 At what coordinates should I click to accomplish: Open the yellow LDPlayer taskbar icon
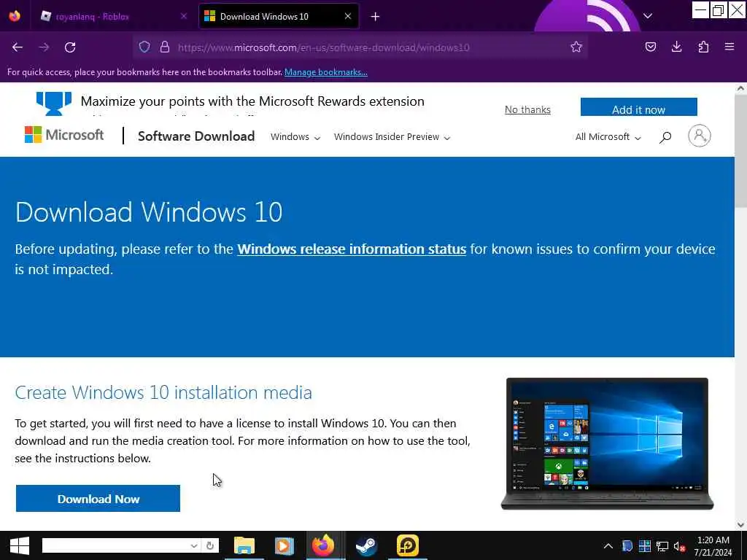tap(407, 545)
